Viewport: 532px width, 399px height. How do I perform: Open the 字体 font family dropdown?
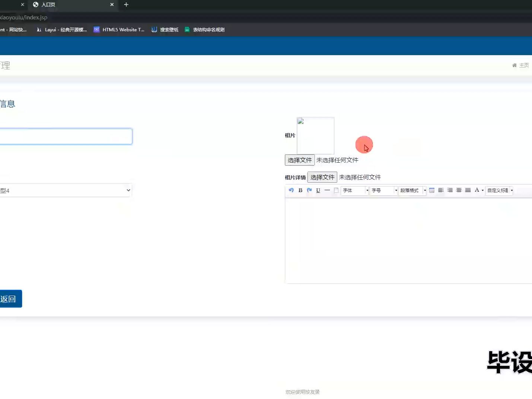coord(355,191)
